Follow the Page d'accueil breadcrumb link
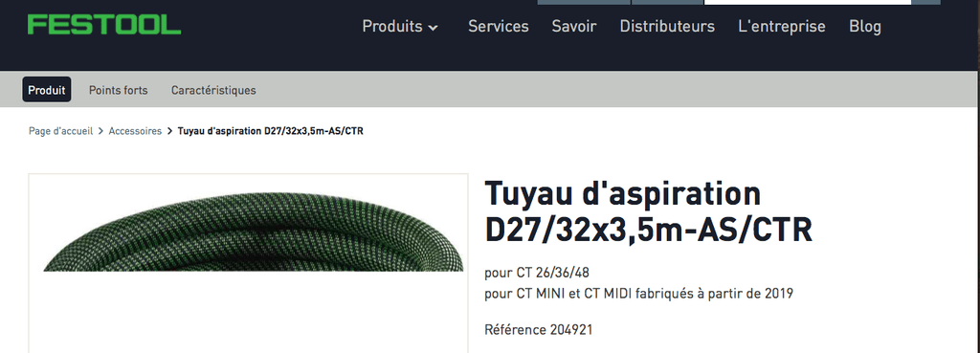980x353 pixels. [x=60, y=131]
